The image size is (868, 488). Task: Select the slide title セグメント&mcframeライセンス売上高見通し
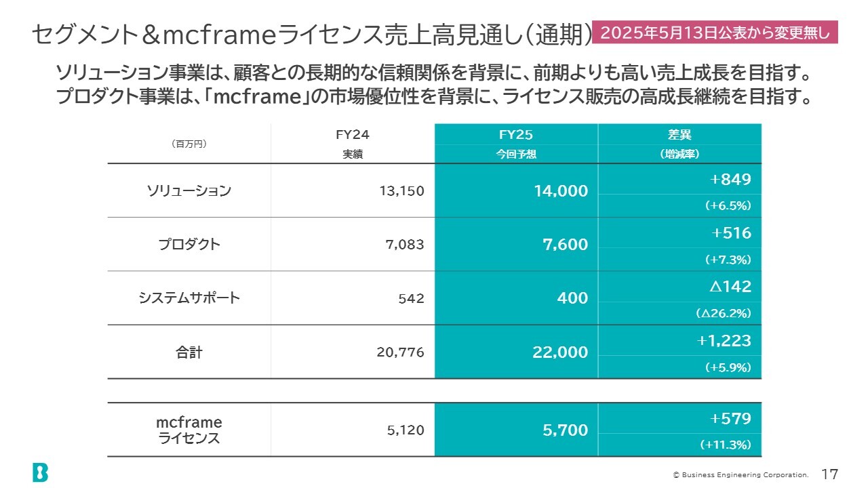click(313, 35)
